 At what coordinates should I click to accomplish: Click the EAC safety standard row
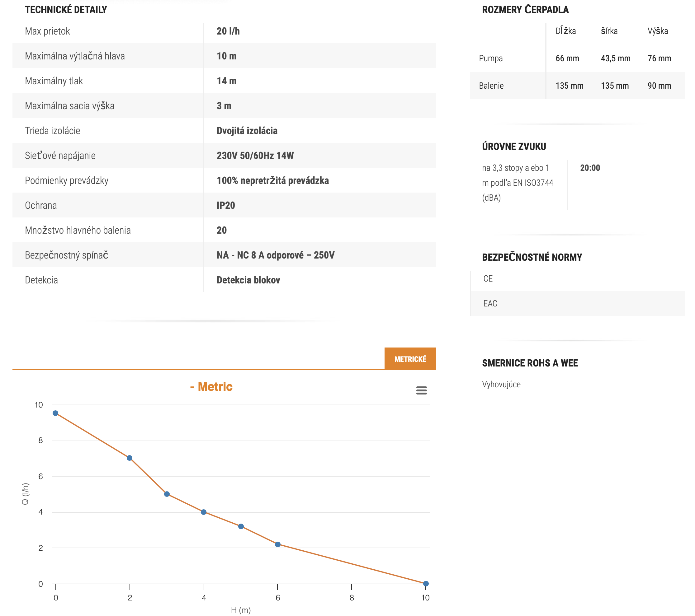[x=490, y=303]
